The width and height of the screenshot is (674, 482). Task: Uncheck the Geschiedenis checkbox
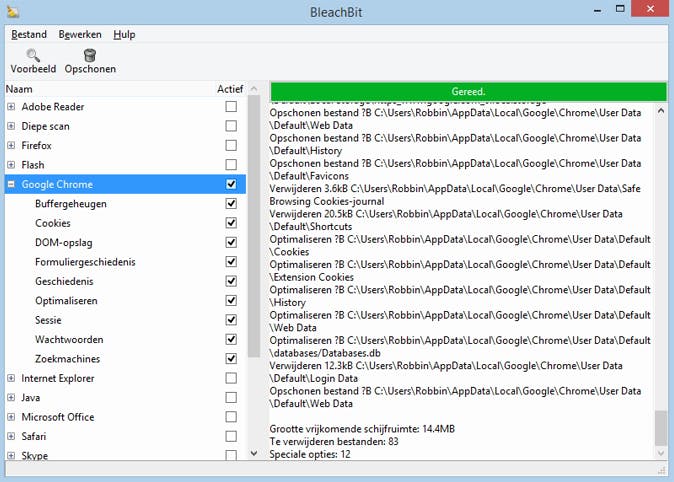click(231, 281)
